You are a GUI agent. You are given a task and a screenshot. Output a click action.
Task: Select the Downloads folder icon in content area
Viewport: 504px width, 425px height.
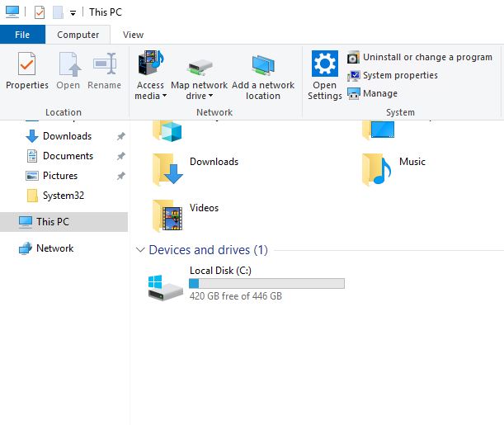tap(167, 169)
